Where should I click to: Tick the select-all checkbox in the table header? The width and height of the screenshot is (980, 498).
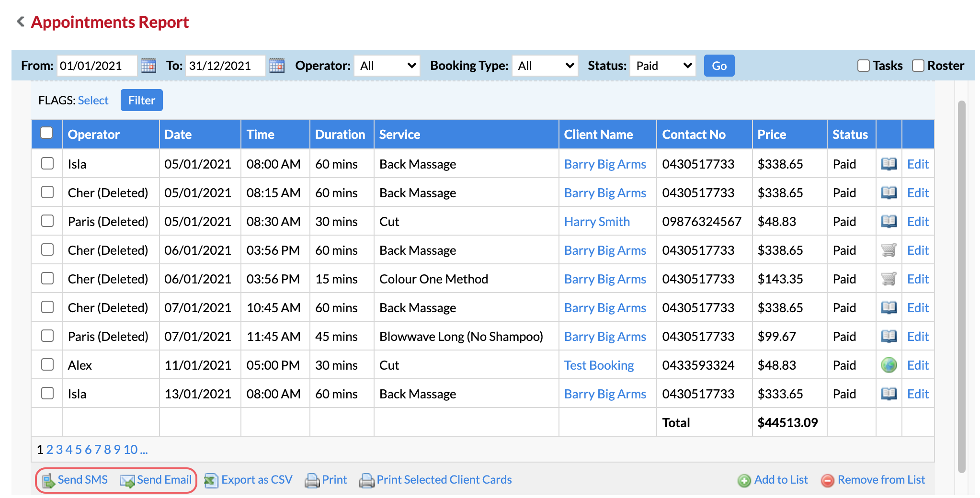(46, 133)
